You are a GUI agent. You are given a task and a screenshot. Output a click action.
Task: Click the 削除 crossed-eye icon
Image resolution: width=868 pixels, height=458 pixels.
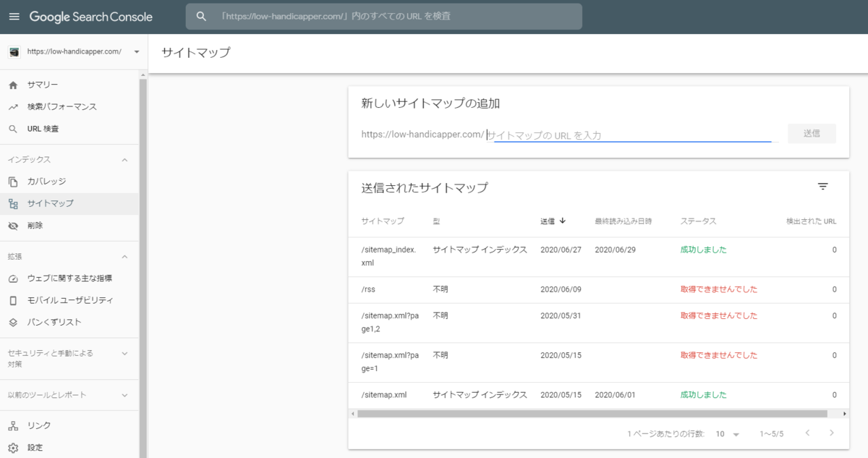(13, 226)
